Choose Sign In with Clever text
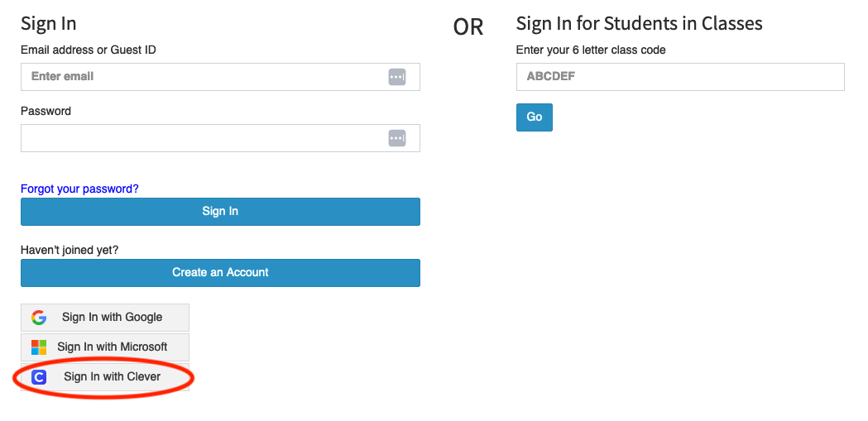The width and height of the screenshot is (868, 421). coord(112,377)
